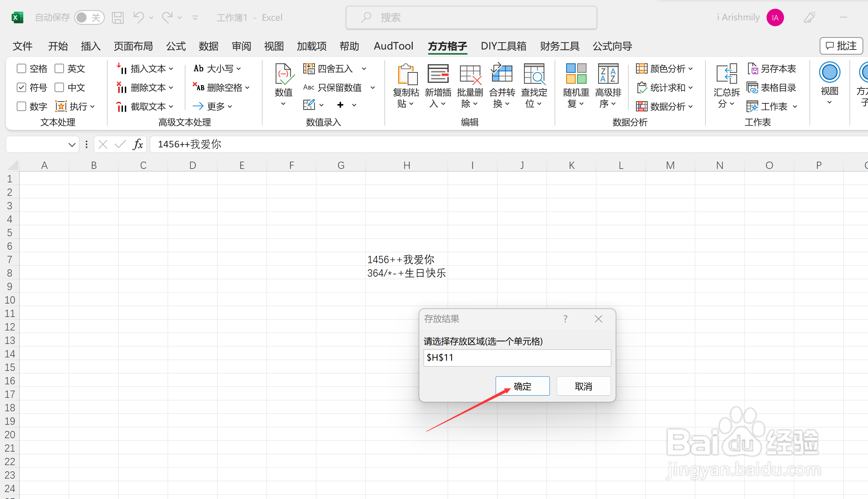Click the 表格目录 button
This screenshot has width=868, height=499.
tap(772, 87)
